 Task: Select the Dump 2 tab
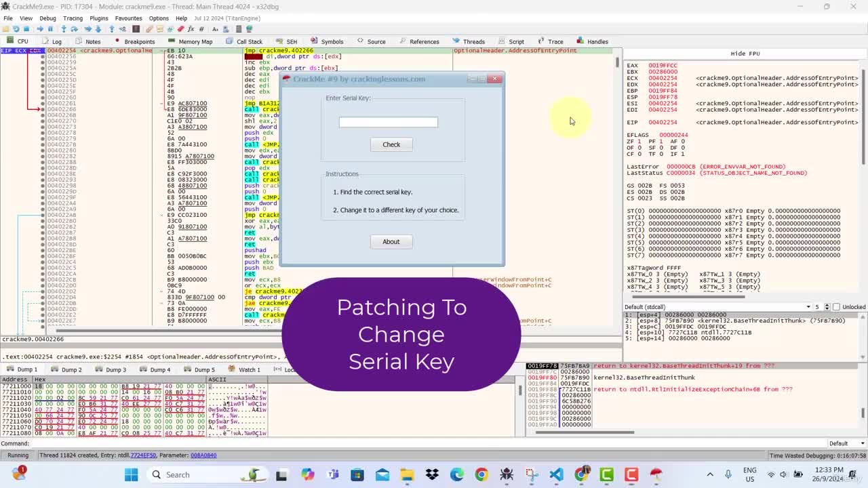(x=66, y=369)
